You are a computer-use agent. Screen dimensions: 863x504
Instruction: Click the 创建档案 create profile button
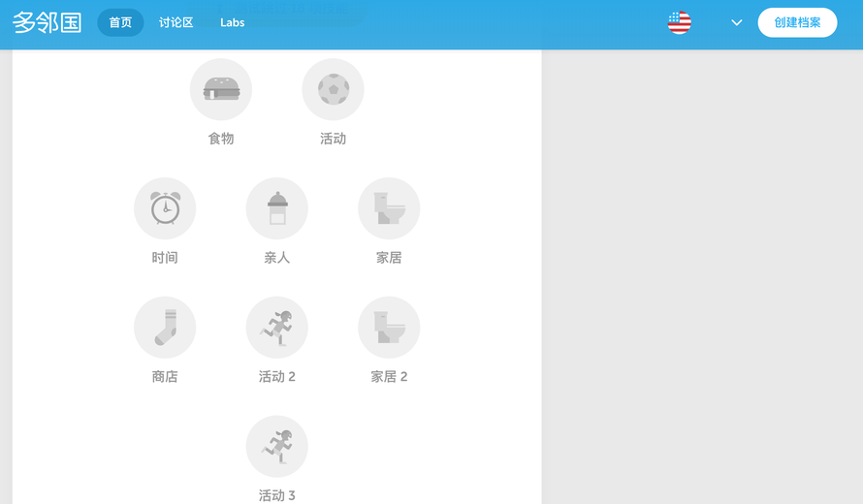(x=797, y=22)
